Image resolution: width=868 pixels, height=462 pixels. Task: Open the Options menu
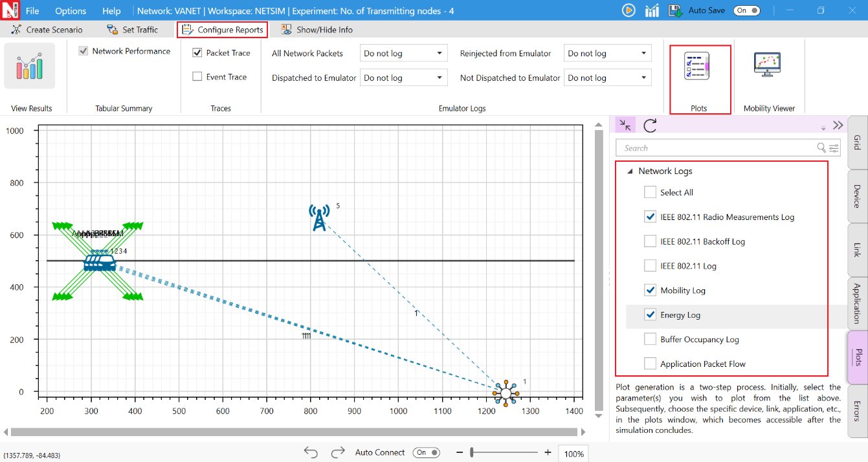coord(71,11)
